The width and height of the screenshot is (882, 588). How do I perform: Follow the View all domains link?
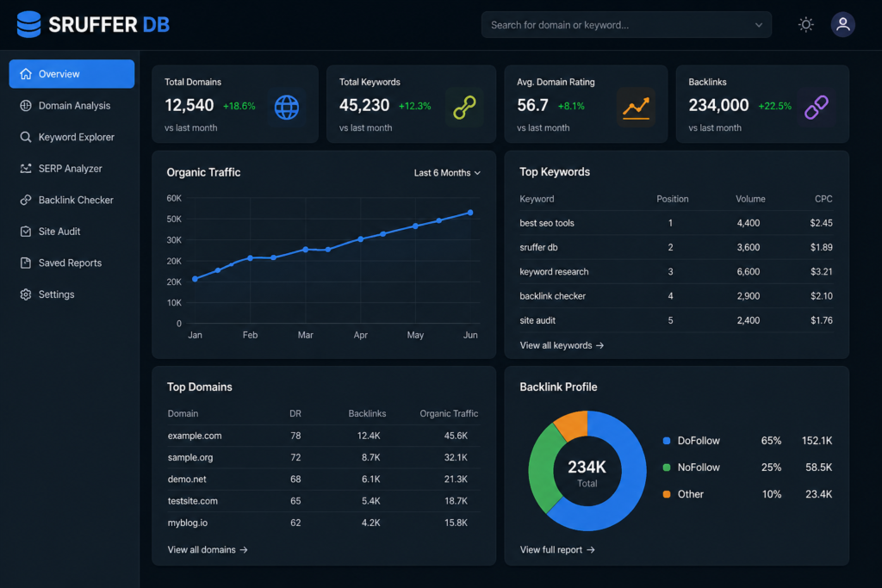207,549
